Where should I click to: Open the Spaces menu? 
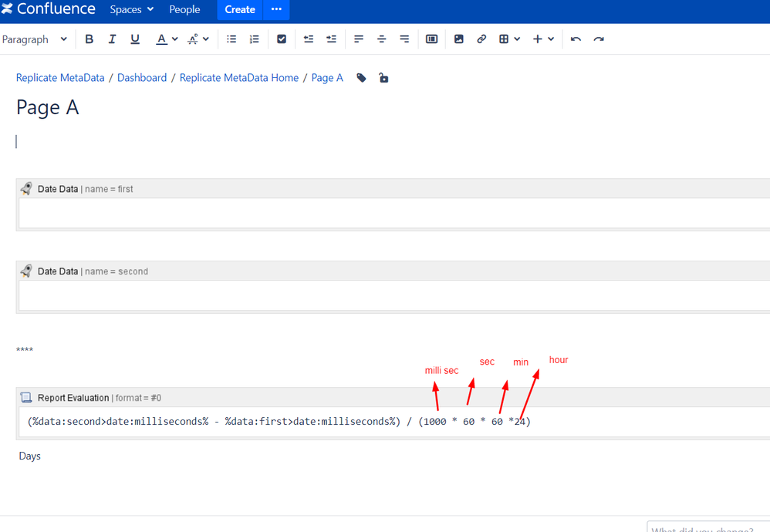[132, 10]
